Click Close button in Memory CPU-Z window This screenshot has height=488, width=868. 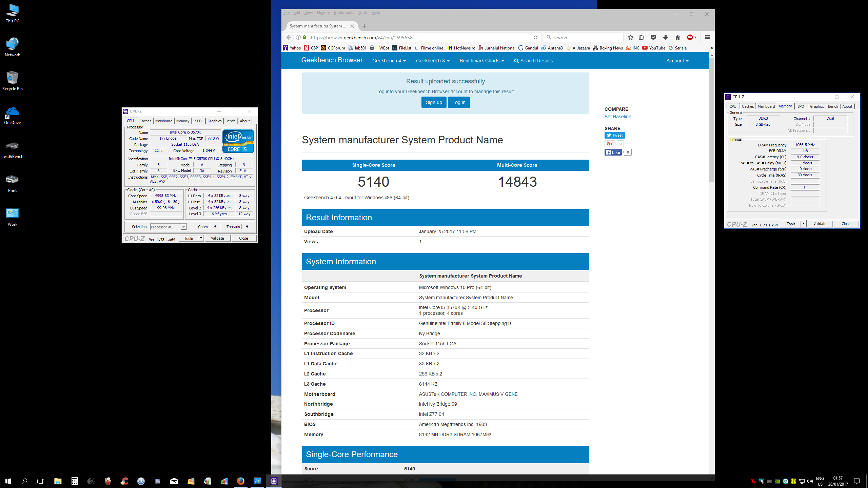846,224
